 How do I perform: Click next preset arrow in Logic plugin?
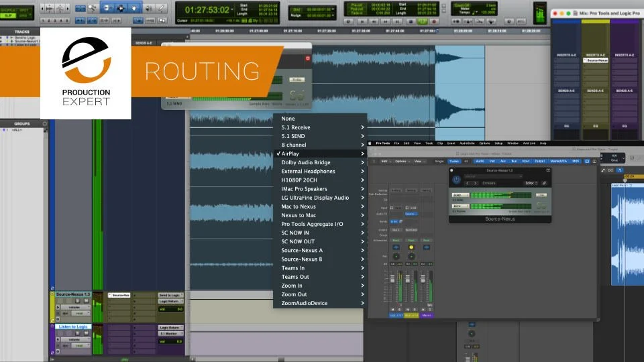pos(475,184)
